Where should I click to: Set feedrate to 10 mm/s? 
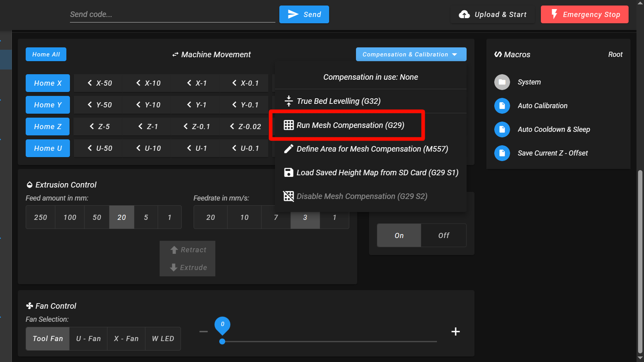tap(245, 217)
